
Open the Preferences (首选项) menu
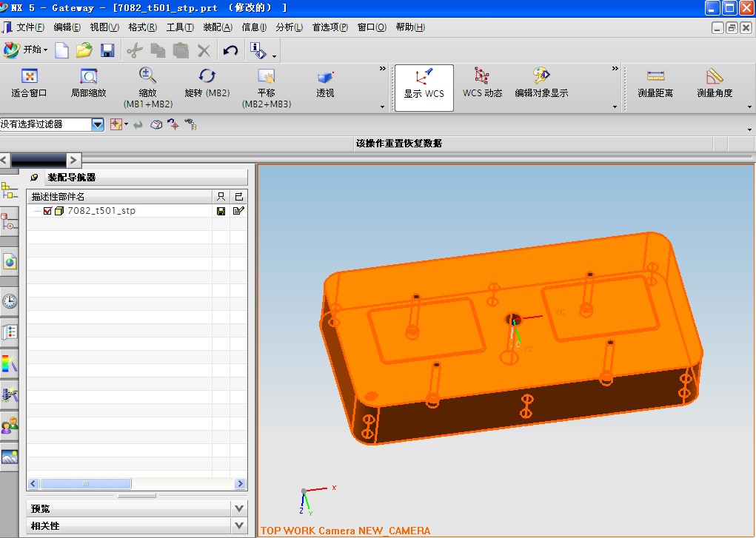330,27
